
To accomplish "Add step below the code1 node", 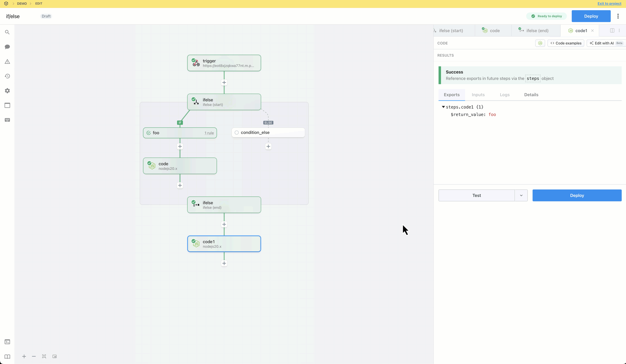I will (x=224, y=263).
